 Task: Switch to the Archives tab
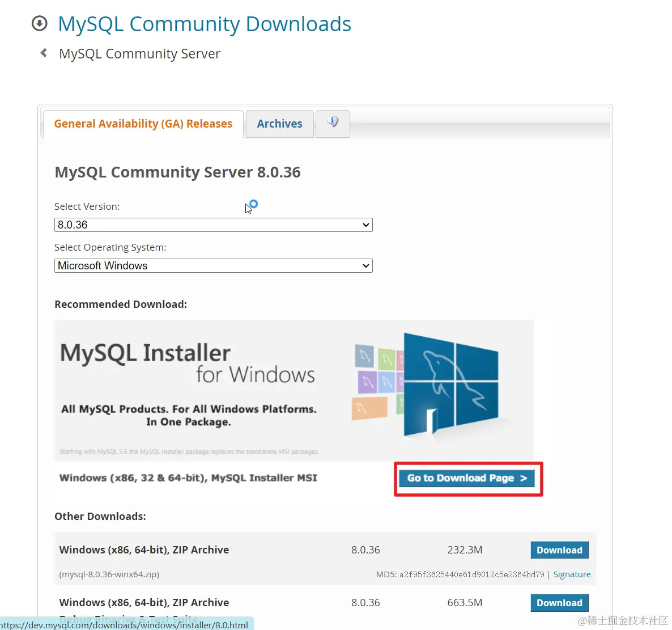[x=279, y=124]
